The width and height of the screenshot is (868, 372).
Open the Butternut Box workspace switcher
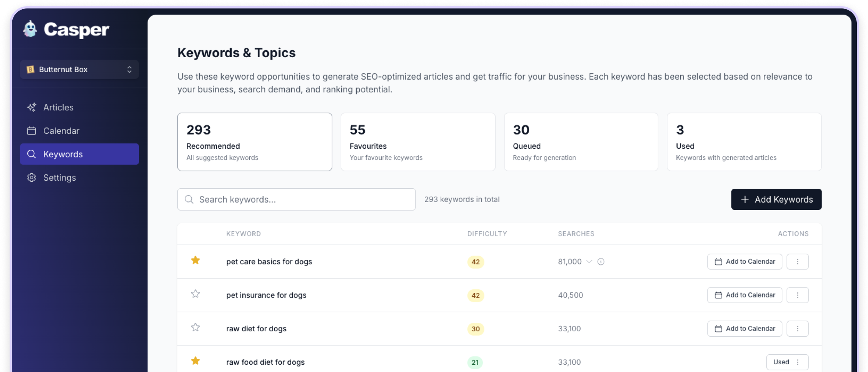click(x=79, y=70)
